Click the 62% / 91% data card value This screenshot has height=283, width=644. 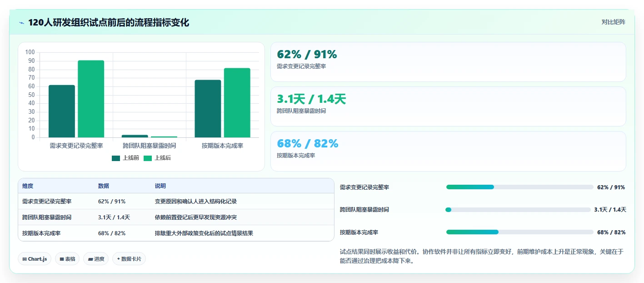tap(307, 54)
